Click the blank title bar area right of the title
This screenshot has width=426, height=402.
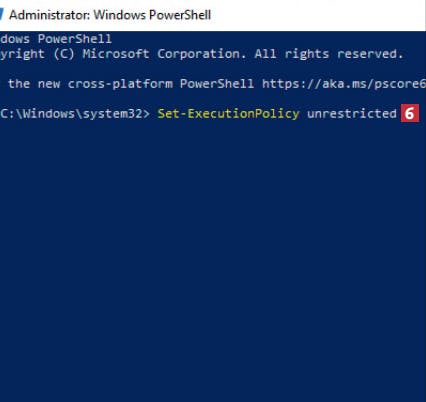pos(317,15)
